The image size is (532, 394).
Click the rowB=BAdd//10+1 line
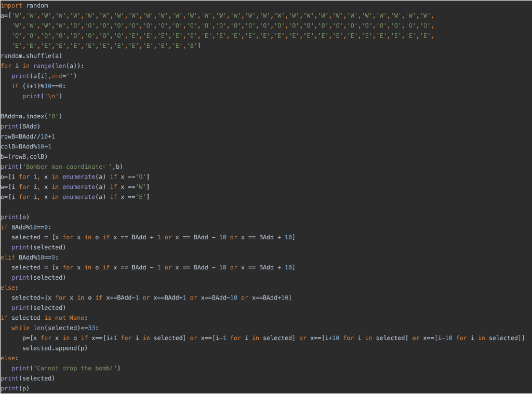point(28,137)
